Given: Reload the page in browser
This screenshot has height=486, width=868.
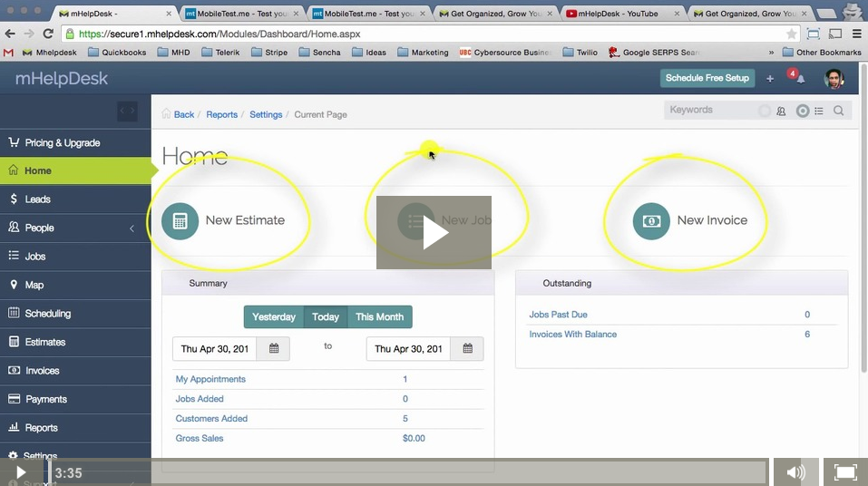Looking at the screenshot, I should coord(48,34).
